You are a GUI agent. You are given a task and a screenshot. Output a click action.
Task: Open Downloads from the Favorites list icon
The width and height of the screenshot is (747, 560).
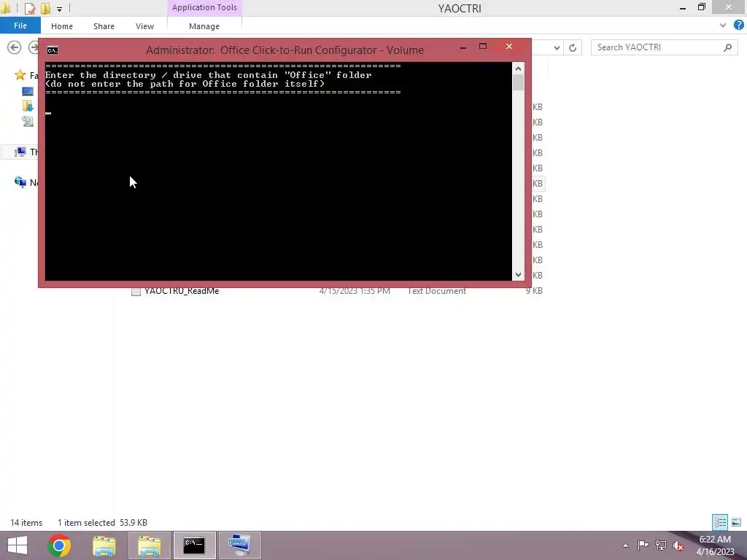click(28, 106)
